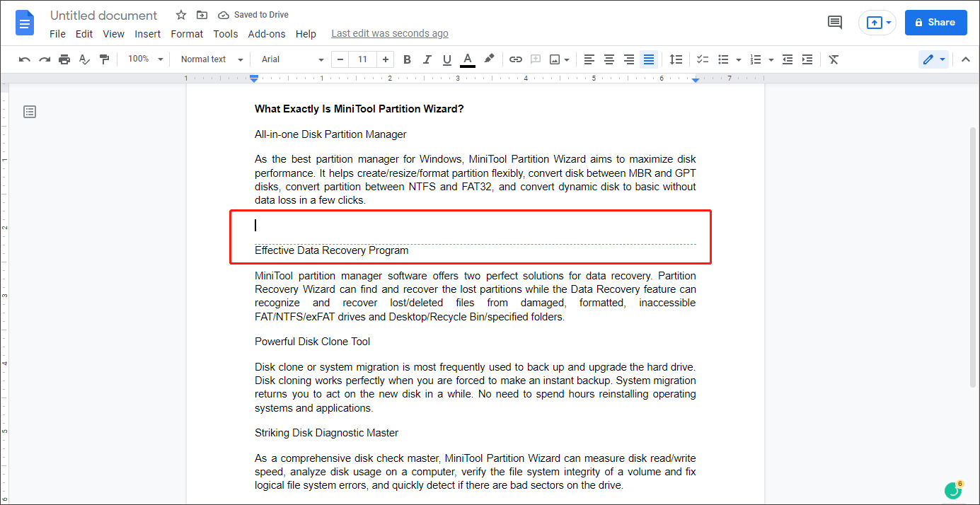Click the add comment toolbar icon
This screenshot has width=980, height=505.
(536, 59)
